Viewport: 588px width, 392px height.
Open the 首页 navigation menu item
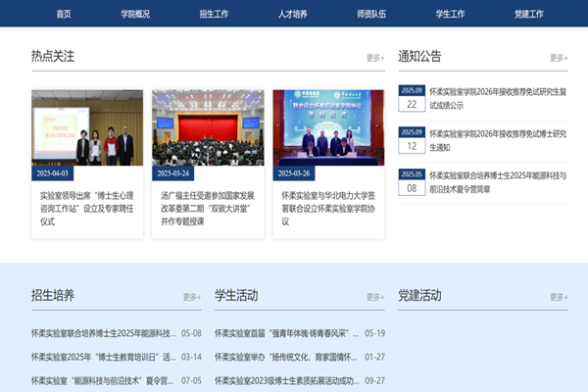(x=64, y=14)
